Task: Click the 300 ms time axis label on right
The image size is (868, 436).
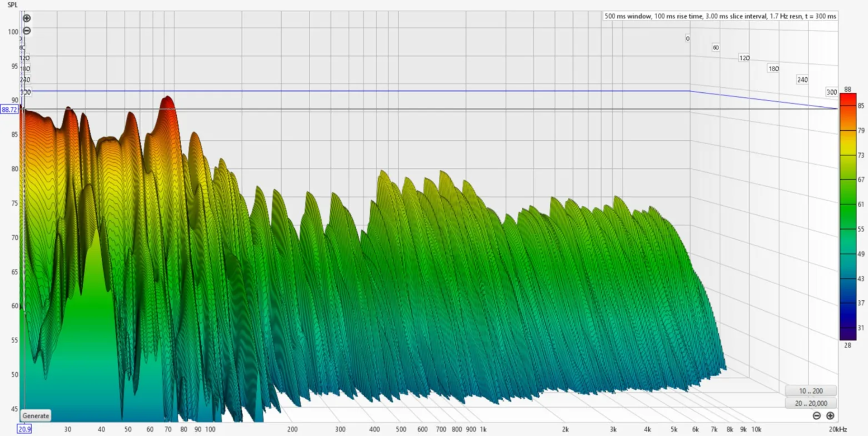Action: [x=831, y=92]
